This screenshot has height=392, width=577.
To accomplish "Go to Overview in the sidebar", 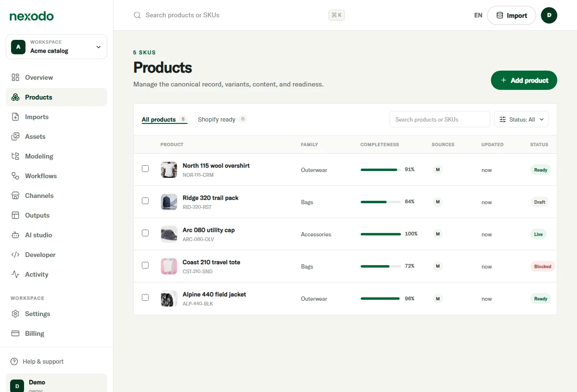I will click(56, 77).
